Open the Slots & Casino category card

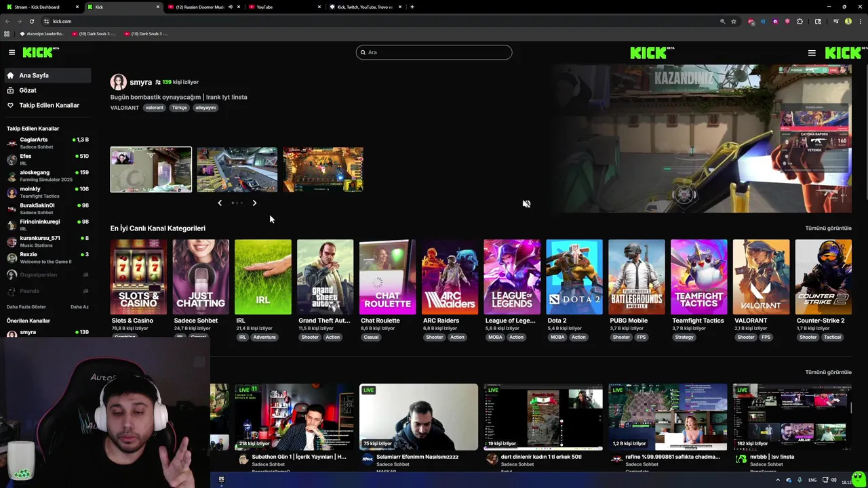tap(138, 277)
